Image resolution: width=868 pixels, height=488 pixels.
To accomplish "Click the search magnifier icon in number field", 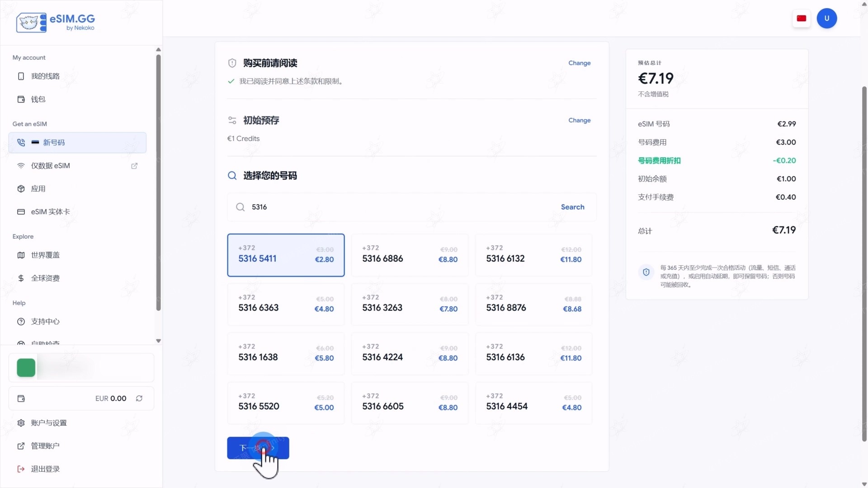I will 241,207.
